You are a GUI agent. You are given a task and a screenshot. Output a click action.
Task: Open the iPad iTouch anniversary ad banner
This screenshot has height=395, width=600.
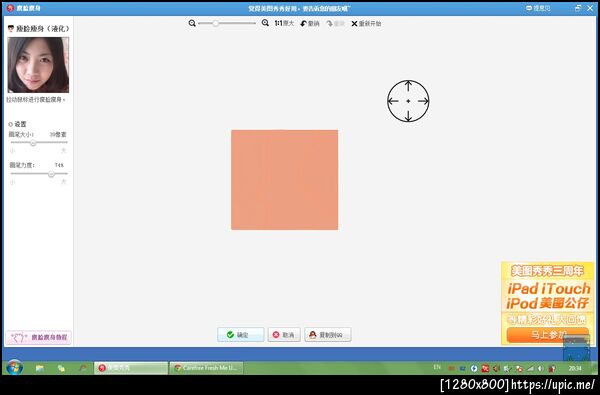[x=548, y=303]
